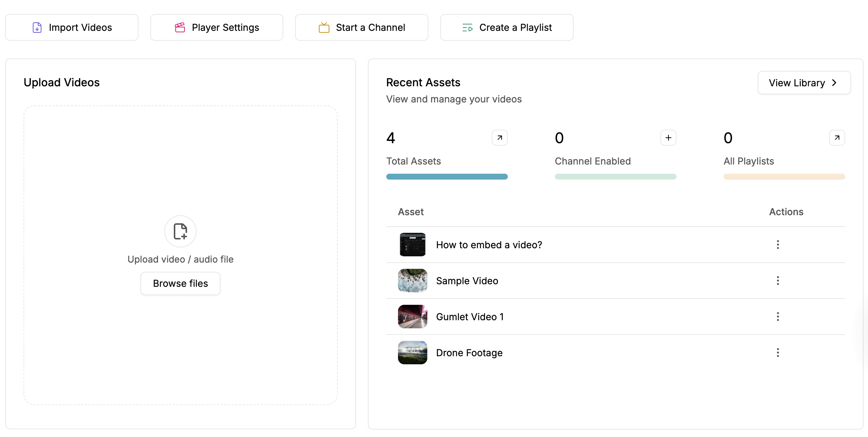Open All Playlists arrow icon
868x437 pixels.
coord(837,138)
